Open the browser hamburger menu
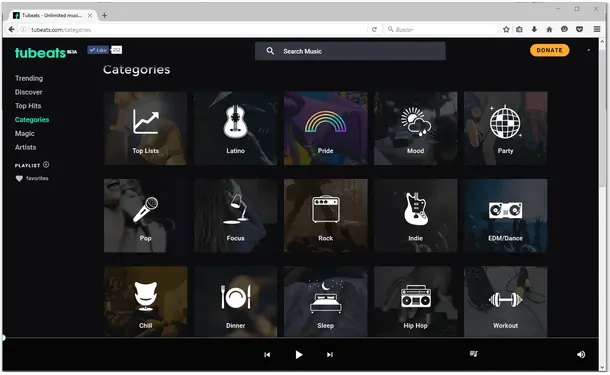The width and height of the screenshot is (610, 375). (597, 29)
